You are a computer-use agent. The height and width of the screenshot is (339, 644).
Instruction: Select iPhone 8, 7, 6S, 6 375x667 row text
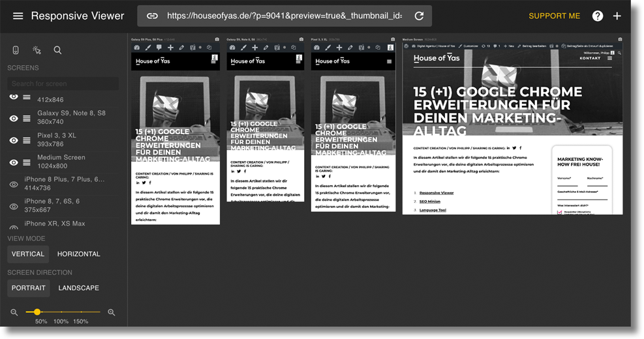pyautogui.click(x=52, y=205)
